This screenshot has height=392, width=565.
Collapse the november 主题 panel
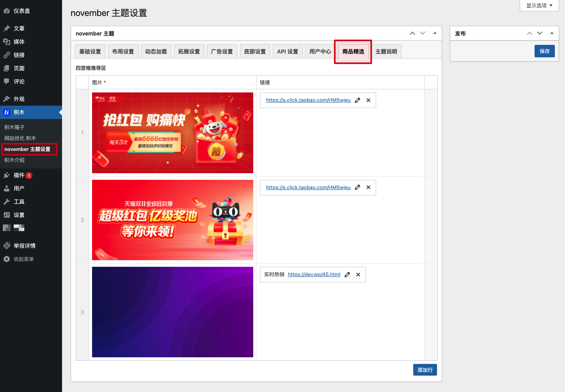pyautogui.click(x=435, y=33)
